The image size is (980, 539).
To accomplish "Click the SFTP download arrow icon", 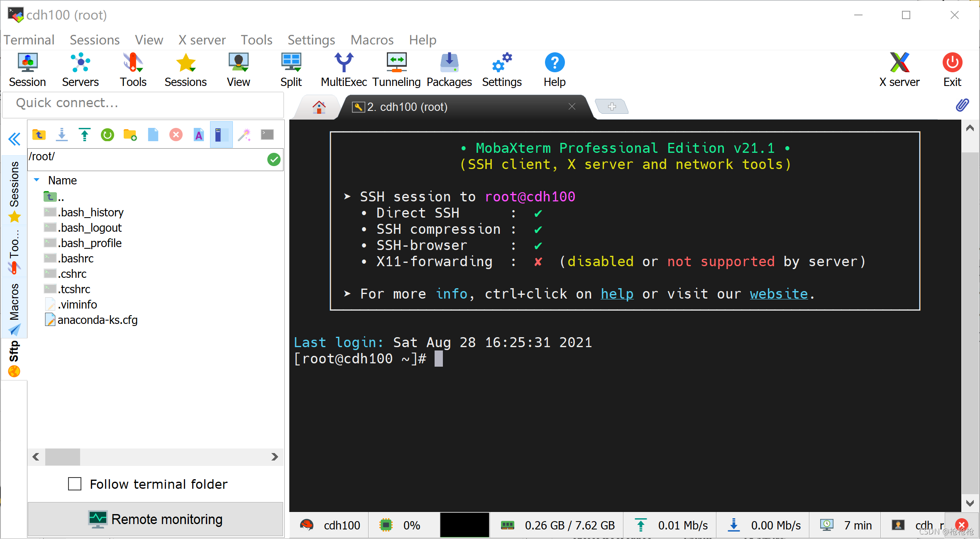I will (x=62, y=135).
